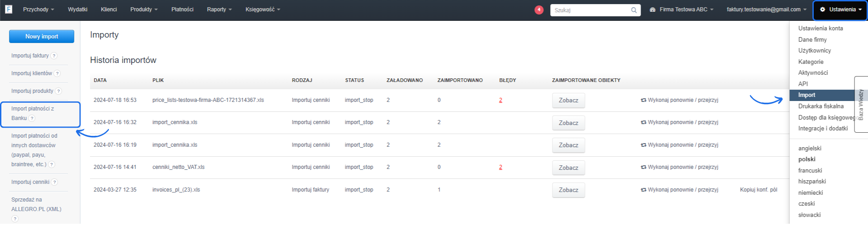Click help icon next to Importuj klientów

pyautogui.click(x=57, y=73)
